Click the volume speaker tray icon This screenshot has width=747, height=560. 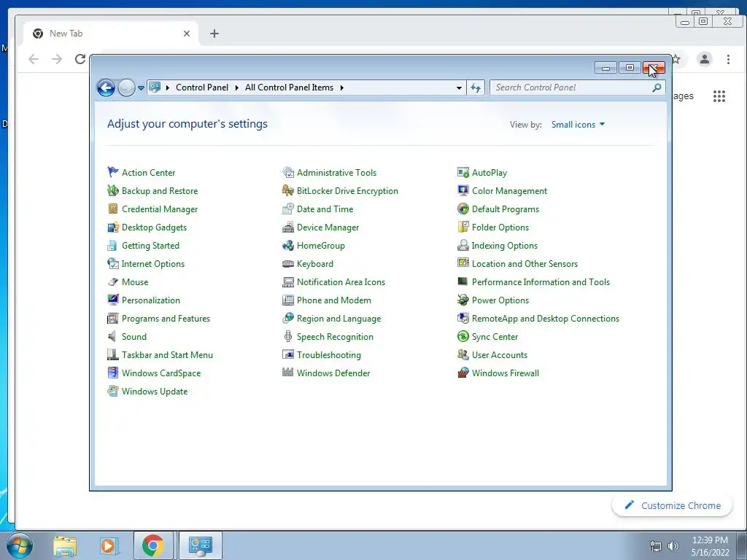pos(673,546)
